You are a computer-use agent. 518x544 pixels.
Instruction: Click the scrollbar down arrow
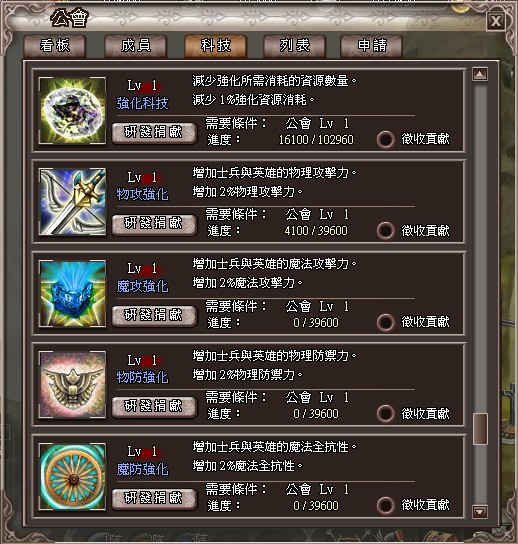click(x=480, y=511)
